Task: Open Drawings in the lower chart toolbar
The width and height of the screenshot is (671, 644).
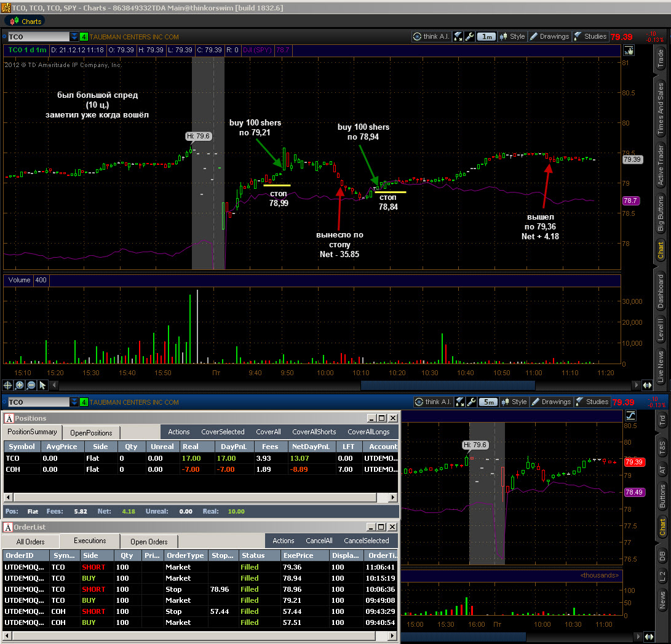Action: 551,402
